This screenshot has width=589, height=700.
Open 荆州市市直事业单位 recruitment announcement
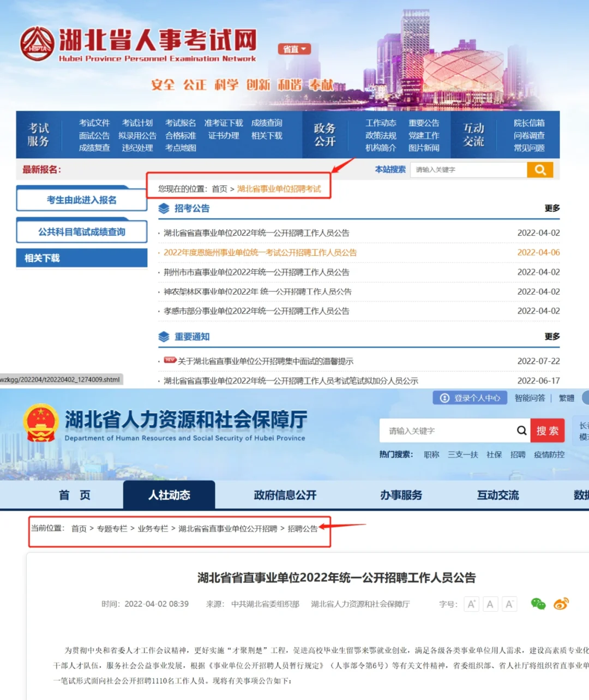(256, 272)
